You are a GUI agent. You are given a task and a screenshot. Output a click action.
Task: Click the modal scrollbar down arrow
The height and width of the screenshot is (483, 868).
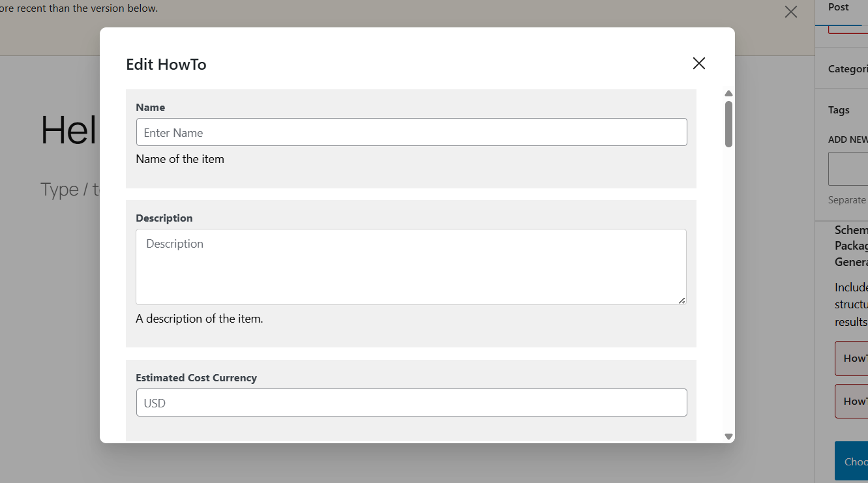pos(729,437)
